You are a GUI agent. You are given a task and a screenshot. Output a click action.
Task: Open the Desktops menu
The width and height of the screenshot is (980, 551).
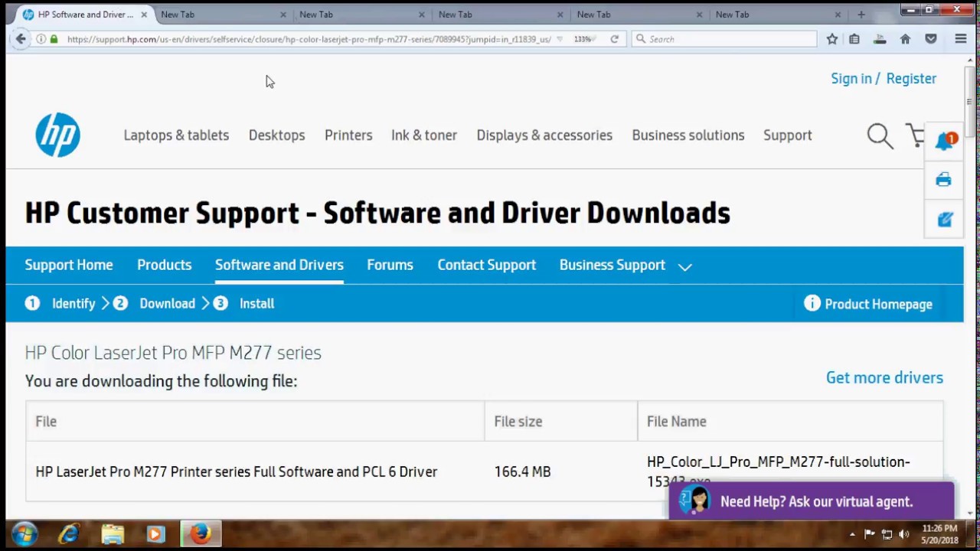pos(276,135)
